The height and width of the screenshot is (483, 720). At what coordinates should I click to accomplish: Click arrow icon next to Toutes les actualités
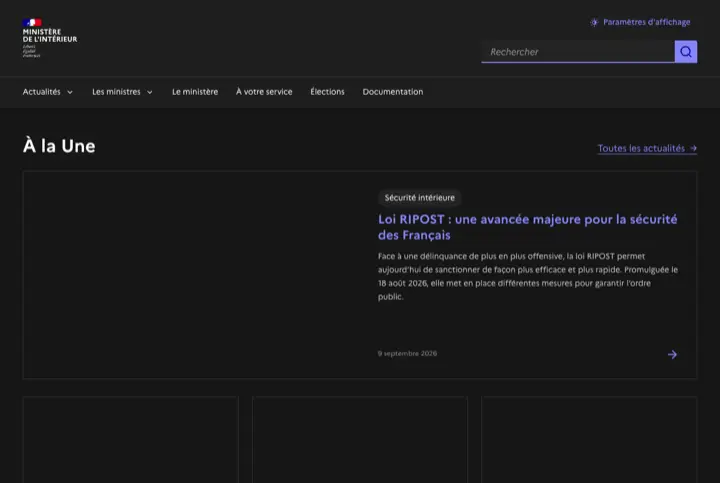[x=693, y=148]
